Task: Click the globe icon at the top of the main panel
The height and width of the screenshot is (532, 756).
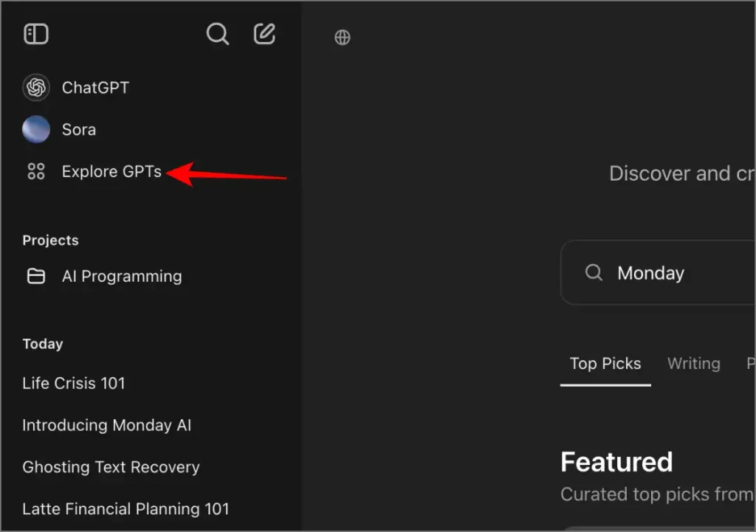Action: [x=343, y=38]
